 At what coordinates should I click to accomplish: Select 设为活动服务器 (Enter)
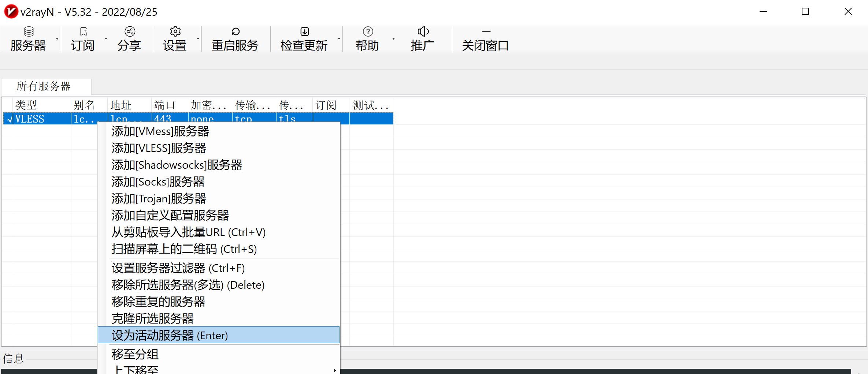[x=219, y=335]
